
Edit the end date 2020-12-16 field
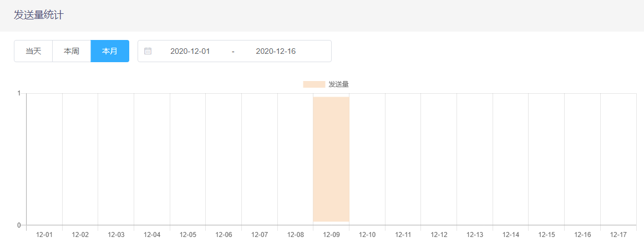[x=276, y=51]
